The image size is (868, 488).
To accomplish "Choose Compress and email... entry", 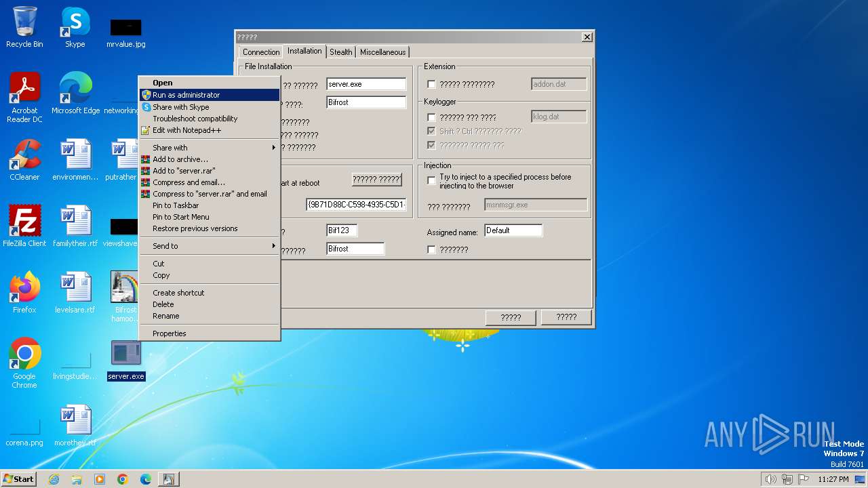I will click(210, 182).
